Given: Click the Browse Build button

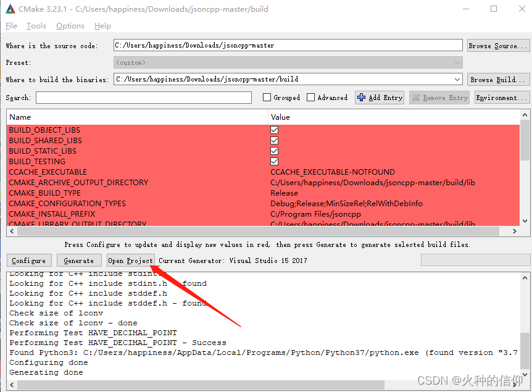Looking at the screenshot, I should point(498,80).
